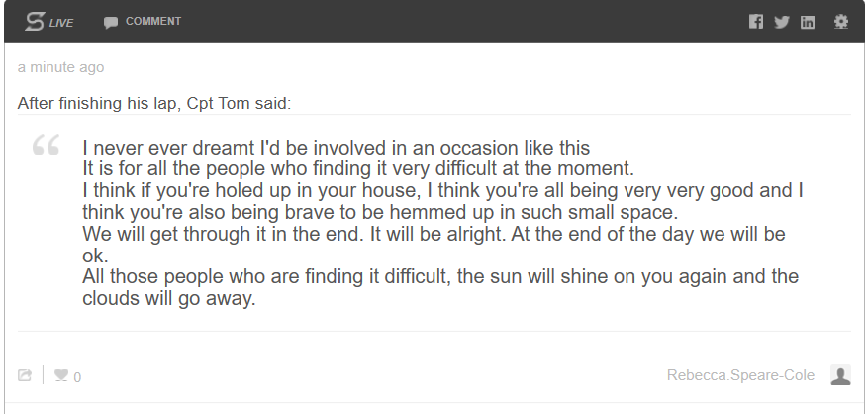
Task: Open the settings gear icon
Action: click(841, 22)
